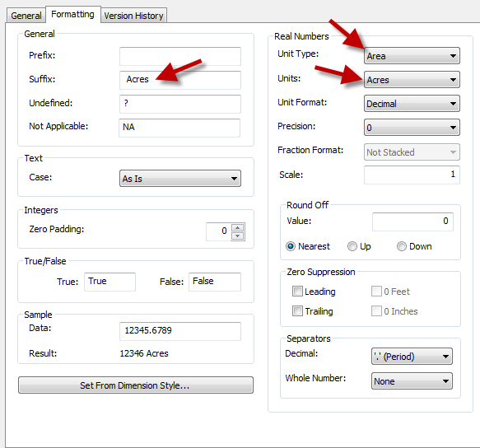Open the Version History tab
The image size is (480, 448).
click(133, 16)
